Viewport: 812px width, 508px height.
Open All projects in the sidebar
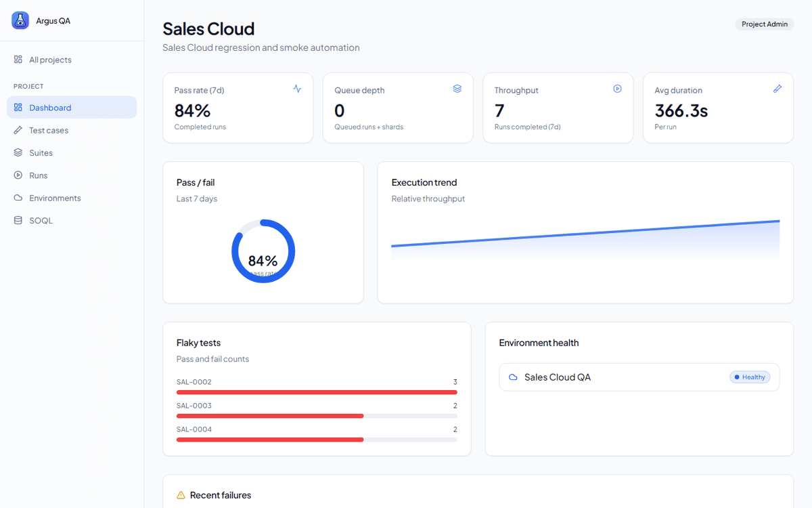[72, 60]
